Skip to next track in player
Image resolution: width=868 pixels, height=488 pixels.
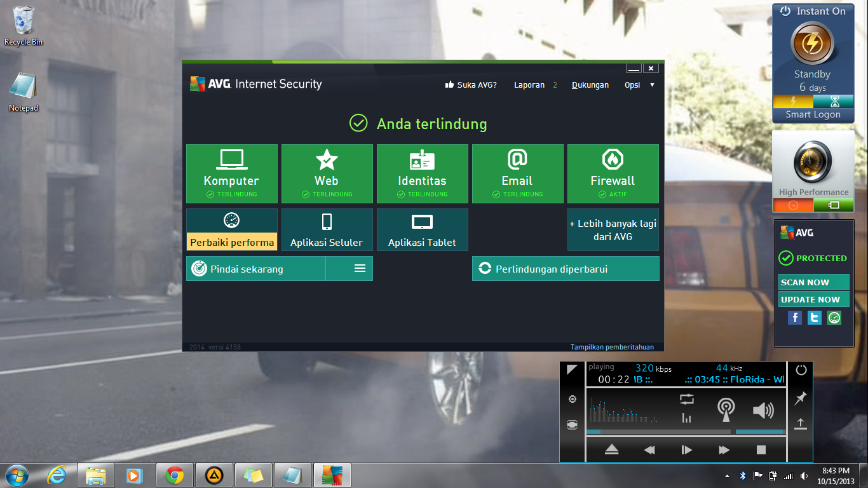(724, 450)
